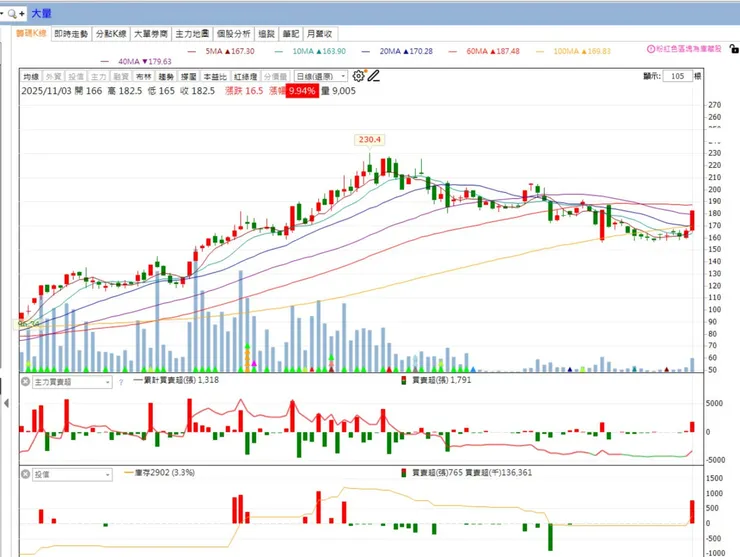740x557 pixels.
Task: Click the 累計買賣超(張) 1,318 label
Action: 177,380
